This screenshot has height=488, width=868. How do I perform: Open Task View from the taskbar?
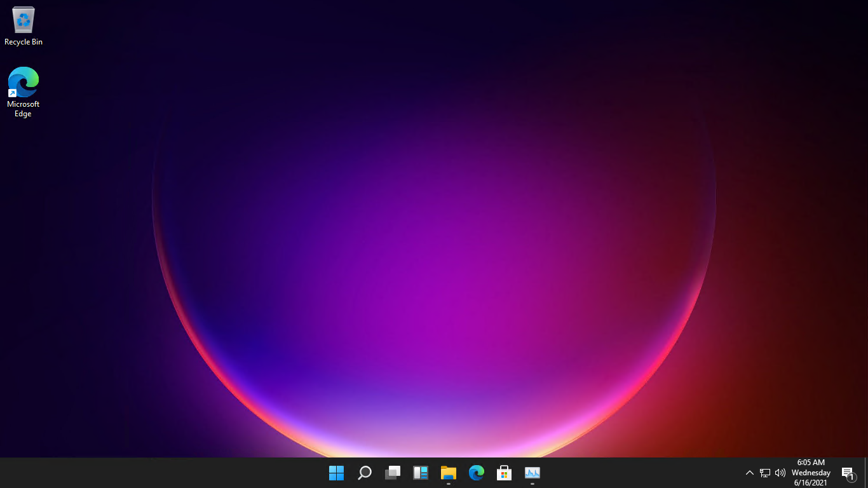pyautogui.click(x=393, y=473)
